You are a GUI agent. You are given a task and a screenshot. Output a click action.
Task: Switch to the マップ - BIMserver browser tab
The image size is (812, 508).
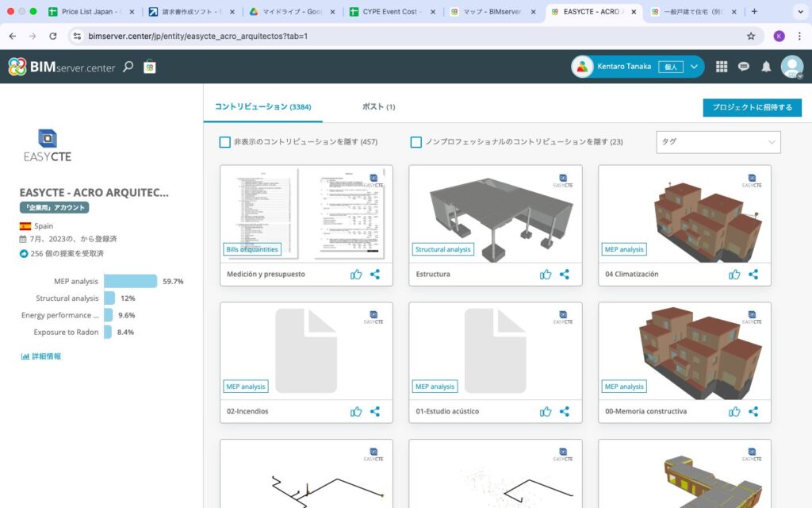[492, 11]
